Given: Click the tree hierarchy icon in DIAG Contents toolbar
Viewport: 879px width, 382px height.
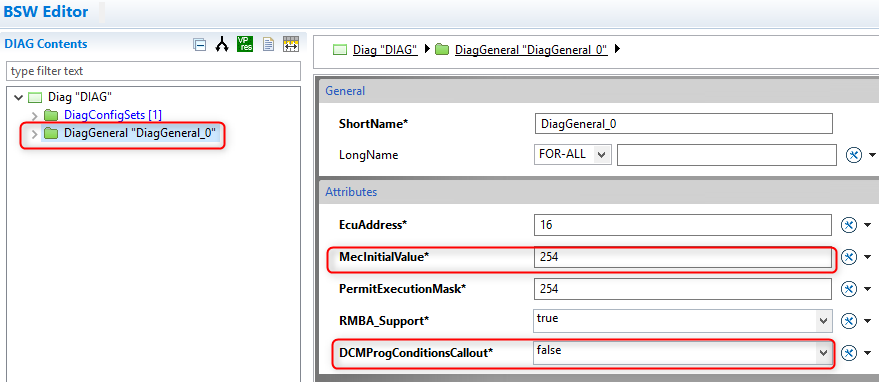Looking at the screenshot, I should (x=223, y=45).
